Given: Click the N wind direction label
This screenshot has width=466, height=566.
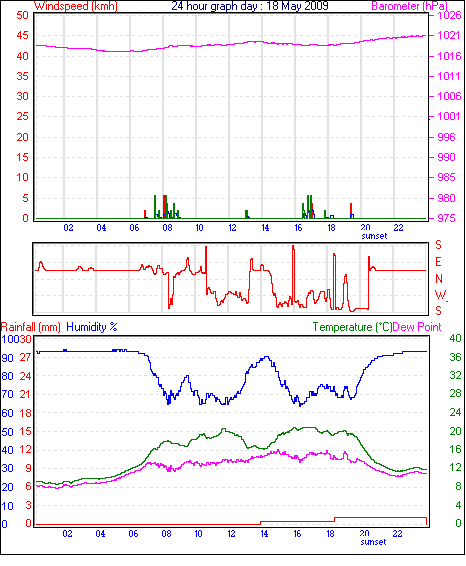Looking at the screenshot, I should (439, 279).
